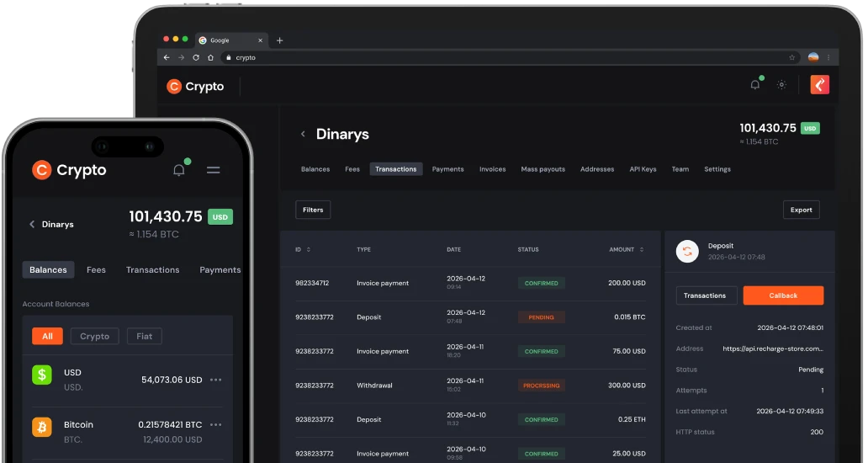
Task: Open the desktop Fees tab
Action: 352,169
